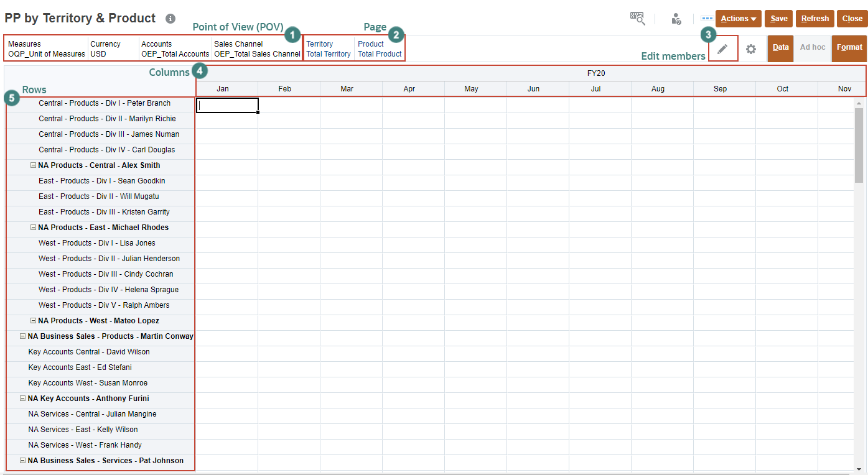Select the pencil Edit members icon

click(x=723, y=48)
